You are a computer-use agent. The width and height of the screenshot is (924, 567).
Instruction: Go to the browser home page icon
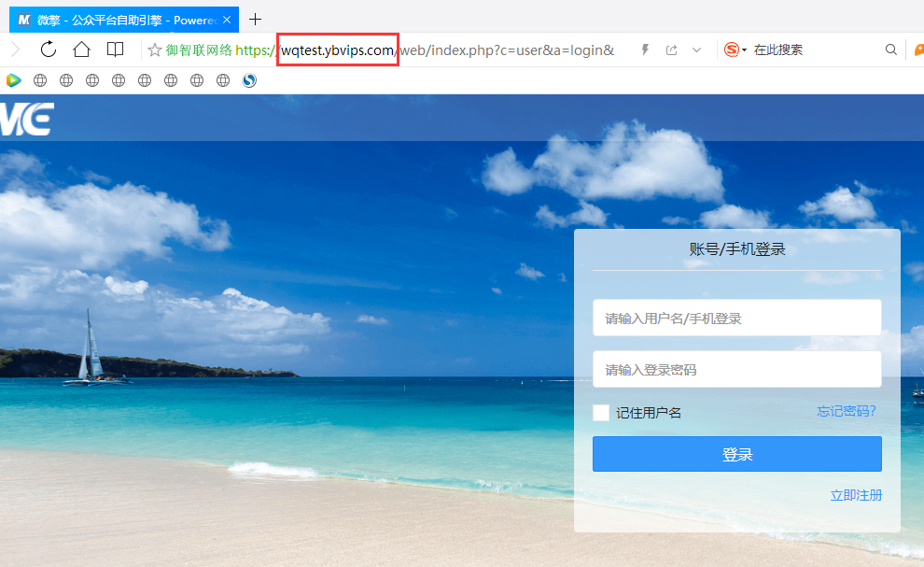[x=82, y=50]
